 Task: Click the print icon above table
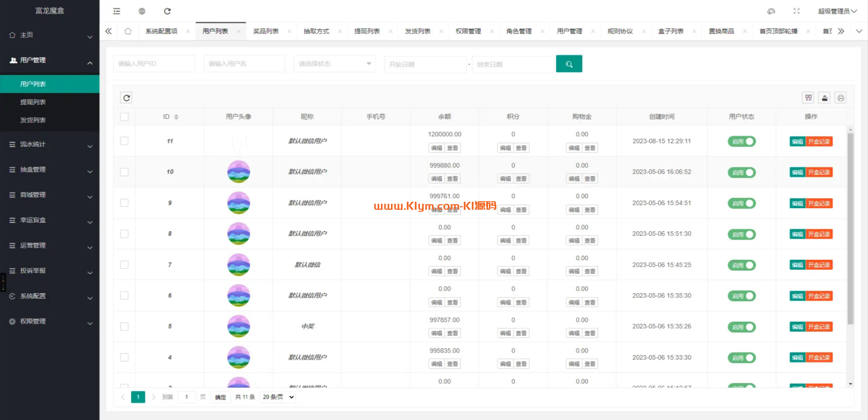(x=841, y=98)
